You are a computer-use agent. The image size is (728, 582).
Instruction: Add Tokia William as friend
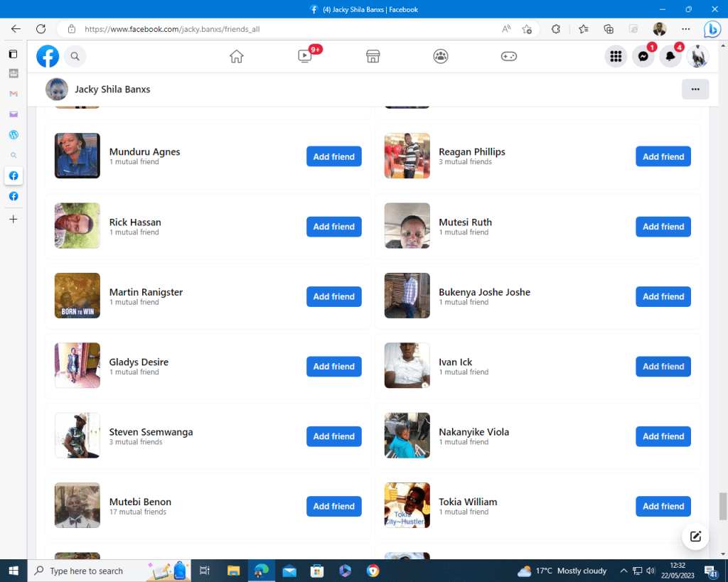pos(663,506)
